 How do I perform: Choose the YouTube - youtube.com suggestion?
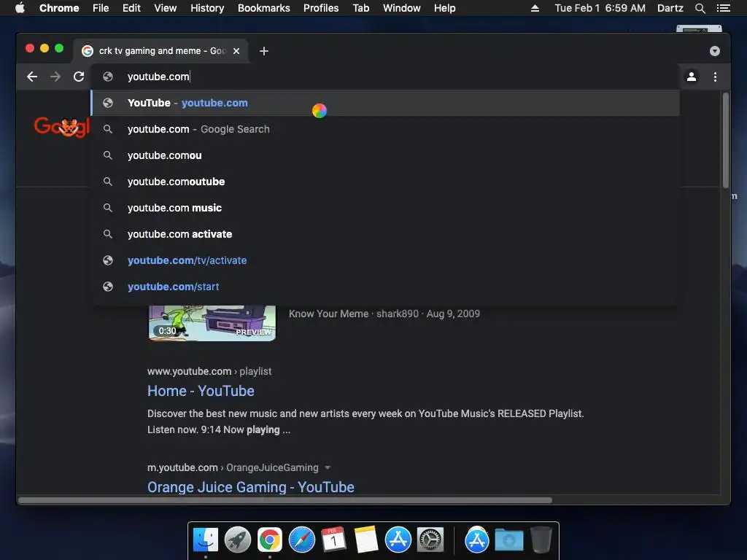pyautogui.click(x=385, y=103)
